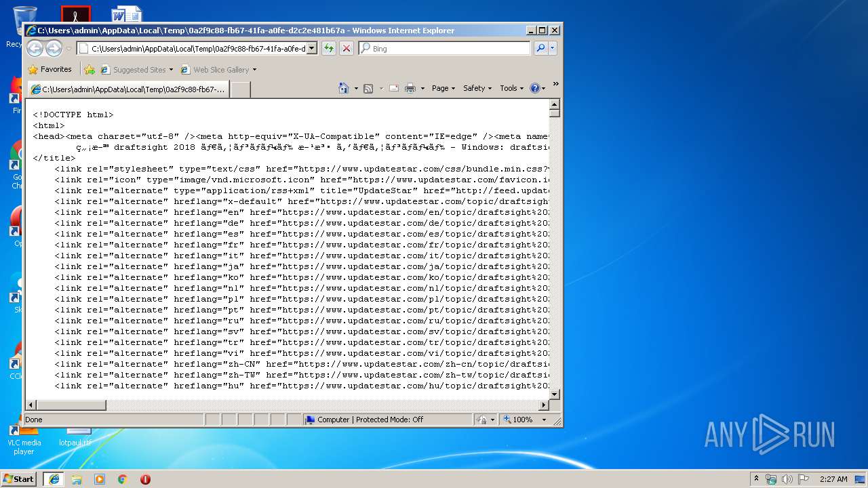Launch Chrome from the taskbar
868x488 pixels.
tap(123, 479)
